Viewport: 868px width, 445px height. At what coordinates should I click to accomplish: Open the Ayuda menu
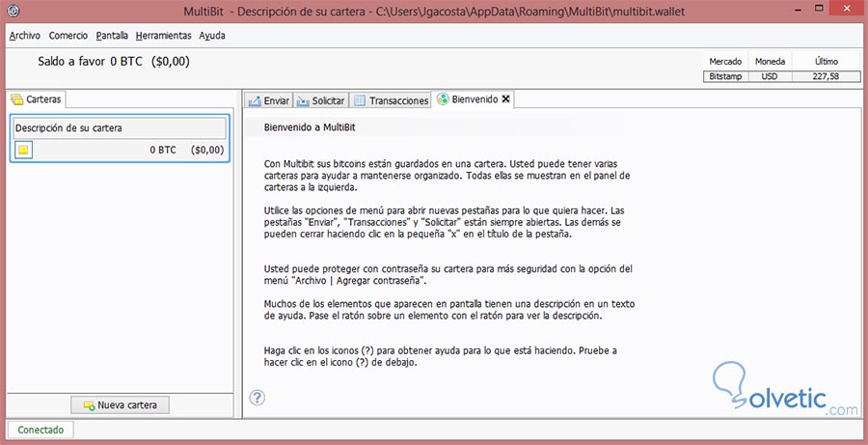tap(212, 36)
